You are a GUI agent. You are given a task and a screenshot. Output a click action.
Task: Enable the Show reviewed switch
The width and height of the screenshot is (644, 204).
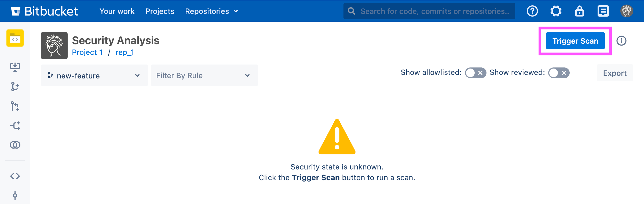pyautogui.click(x=559, y=73)
